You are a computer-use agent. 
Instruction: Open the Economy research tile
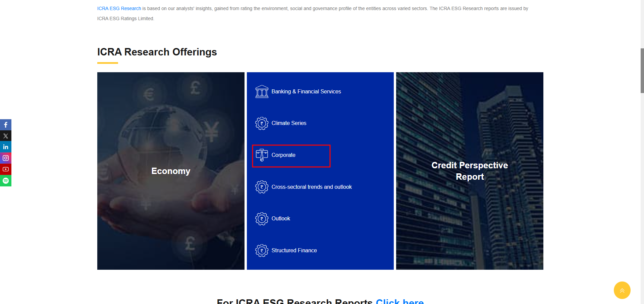coord(171,171)
